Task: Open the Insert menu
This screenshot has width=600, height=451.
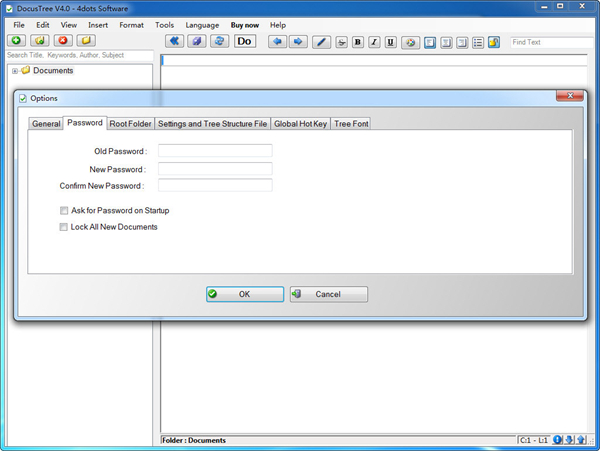Action: (98, 25)
